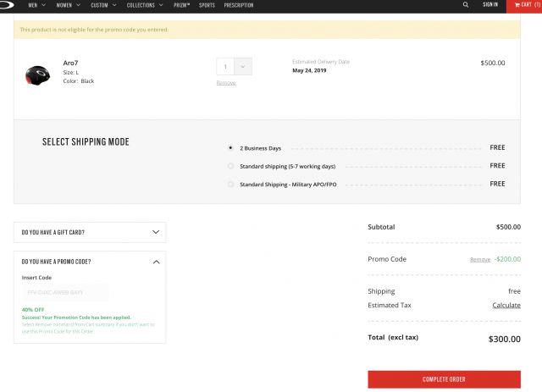
Task: Click the "Do you have a promo code?" heading
Action: pyautogui.click(x=56, y=262)
